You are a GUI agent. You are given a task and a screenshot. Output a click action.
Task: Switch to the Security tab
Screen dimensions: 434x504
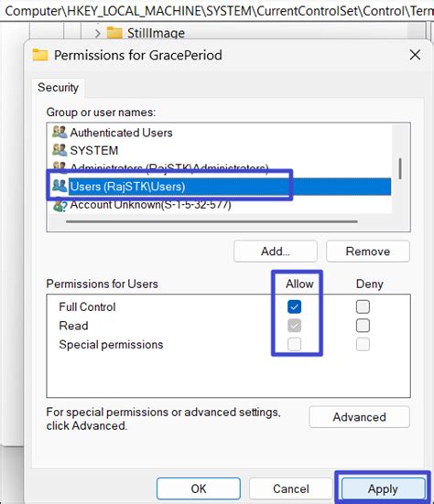[59, 88]
